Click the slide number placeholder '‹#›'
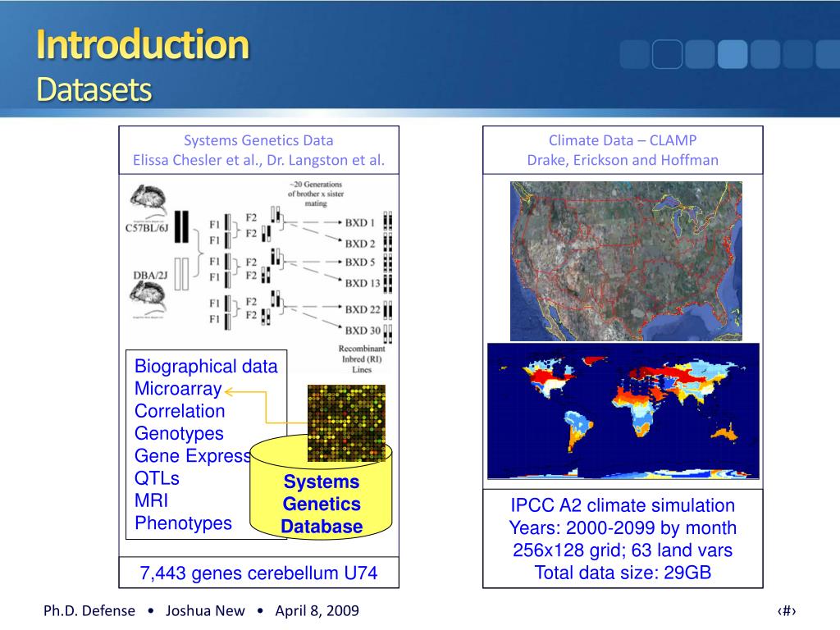The image size is (840, 630). click(x=787, y=610)
